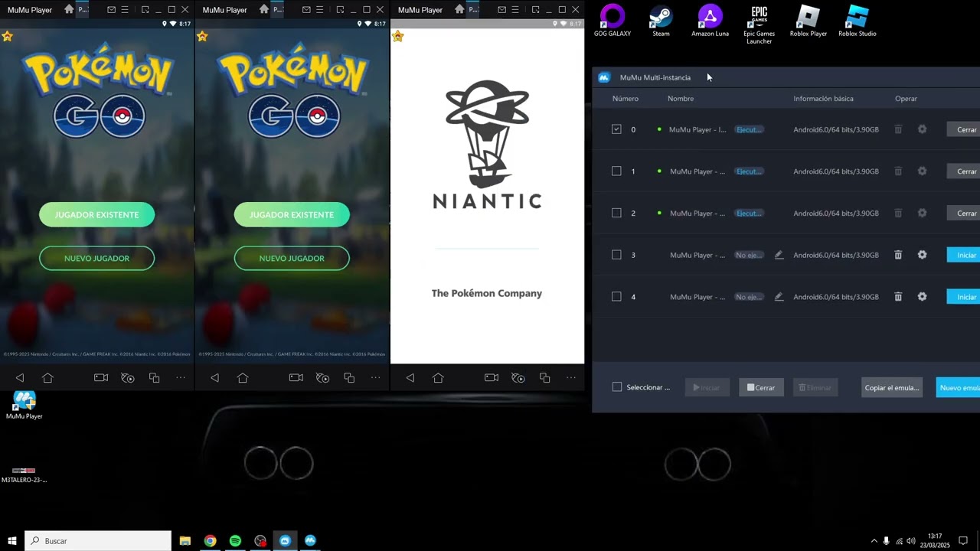Image resolution: width=980 pixels, height=551 pixels.
Task: Select the M3TALERO-23 desktop file
Action: point(24,474)
